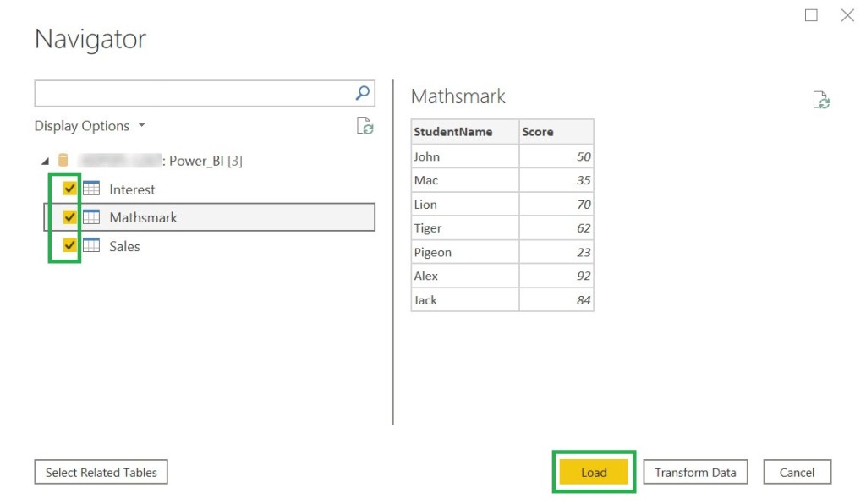Image resolution: width=866 pixels, height=504 pixels.
Task: Click the refresh icon below search box
Action: [364, 126]
